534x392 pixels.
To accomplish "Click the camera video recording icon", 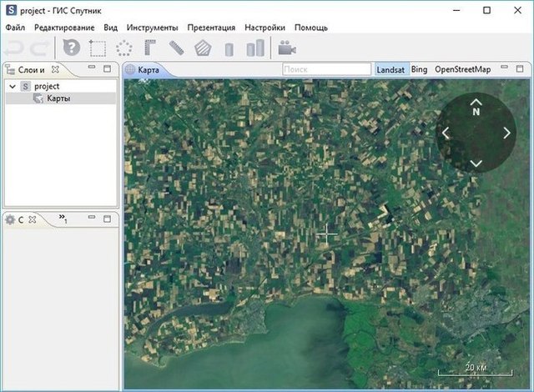I will click(288, 48).
